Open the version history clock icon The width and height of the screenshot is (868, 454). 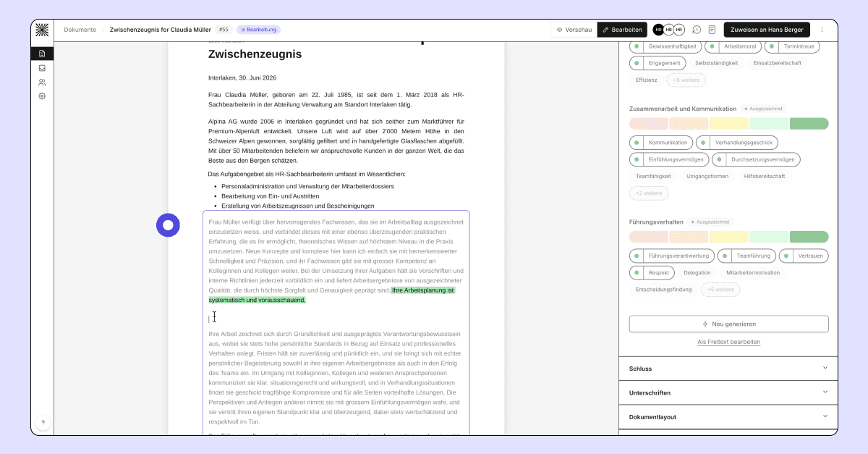(697, 30)
